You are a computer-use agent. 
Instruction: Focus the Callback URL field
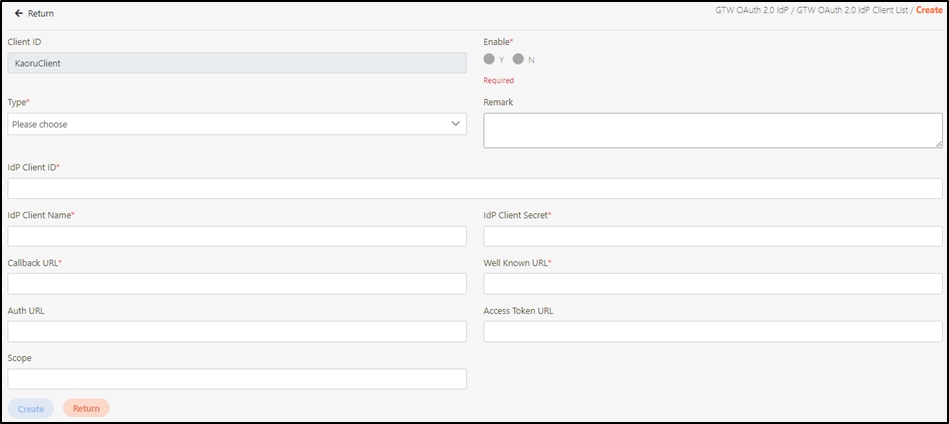coord(236,284)
